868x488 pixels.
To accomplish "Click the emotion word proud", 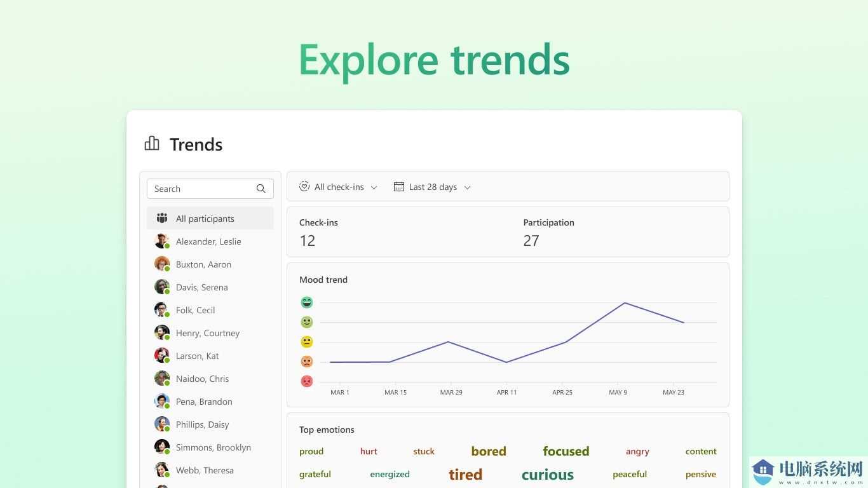I will coord(311,451).
